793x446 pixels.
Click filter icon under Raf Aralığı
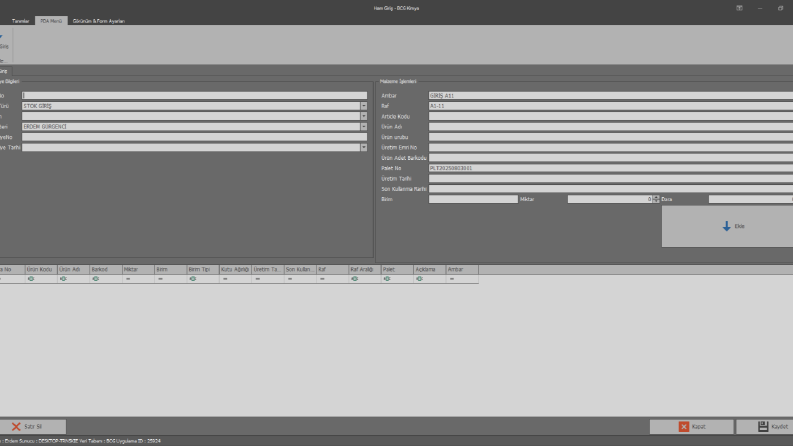(355, 279)
